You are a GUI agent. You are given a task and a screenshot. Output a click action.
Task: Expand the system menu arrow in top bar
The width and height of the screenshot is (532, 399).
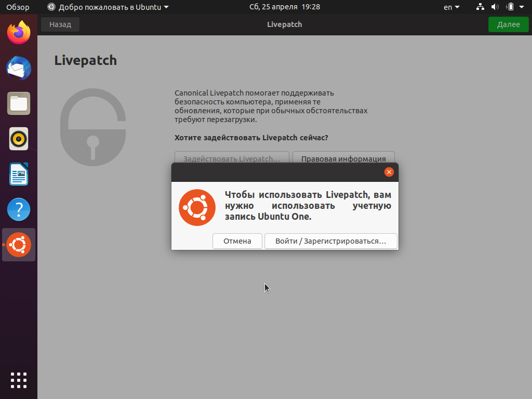(x=522, y=7)
